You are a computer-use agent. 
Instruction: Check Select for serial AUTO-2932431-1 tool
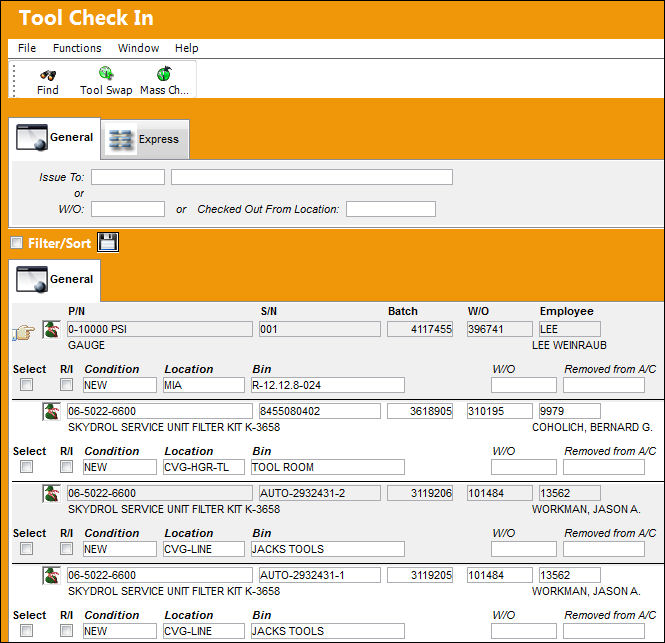click(x=26, y=631)
